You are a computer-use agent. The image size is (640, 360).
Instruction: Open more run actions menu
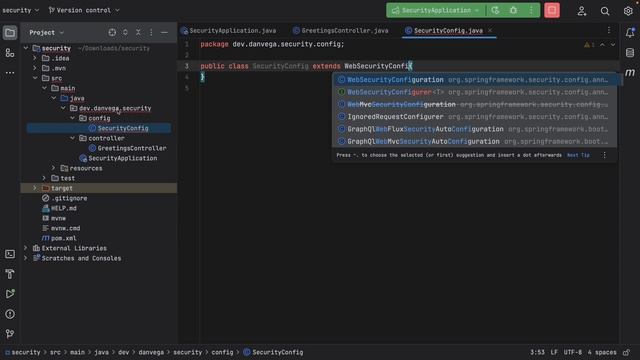tap(531, 11)
